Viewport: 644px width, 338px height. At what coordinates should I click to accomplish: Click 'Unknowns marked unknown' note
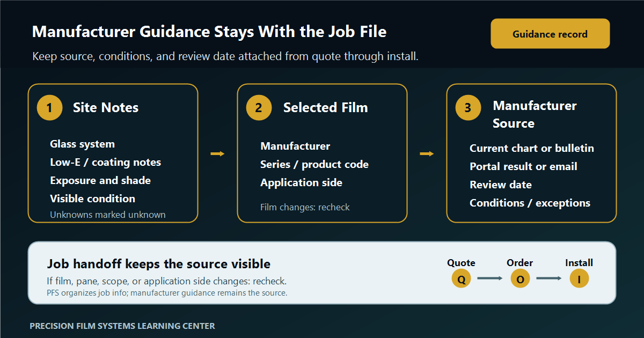[x=108, y=215]
